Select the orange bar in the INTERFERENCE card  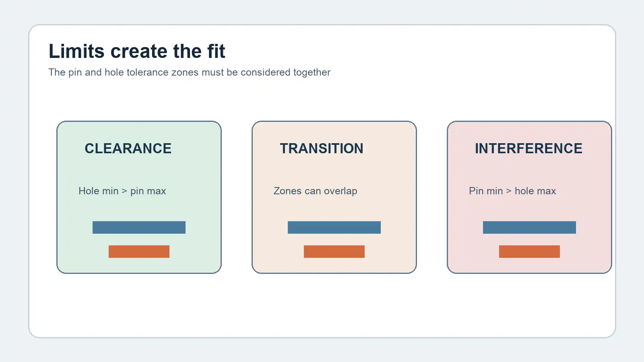pyautogui.click(x=529, y=251)
